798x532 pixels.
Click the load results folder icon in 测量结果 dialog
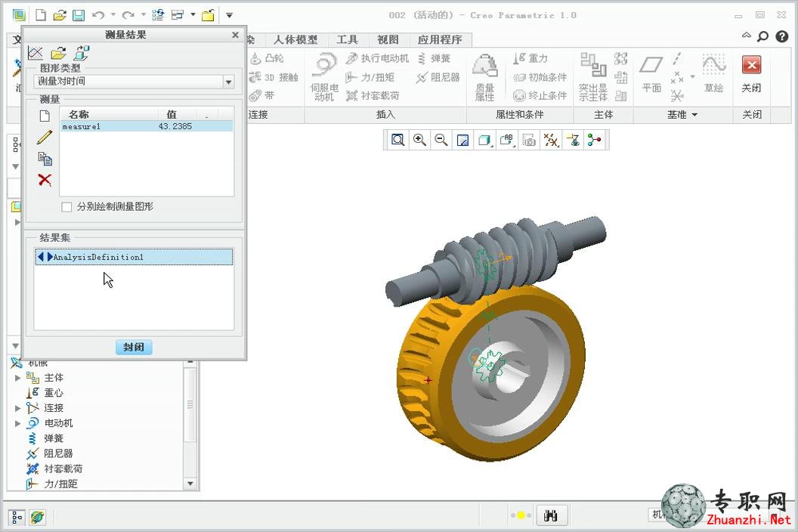[58, 53]
